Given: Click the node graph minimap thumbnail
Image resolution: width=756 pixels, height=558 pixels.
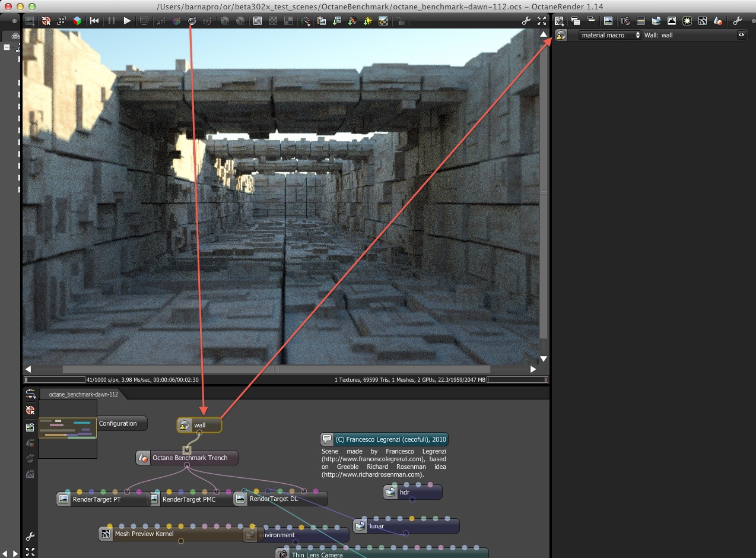Looking at the screenshot, I should point(68,429).
